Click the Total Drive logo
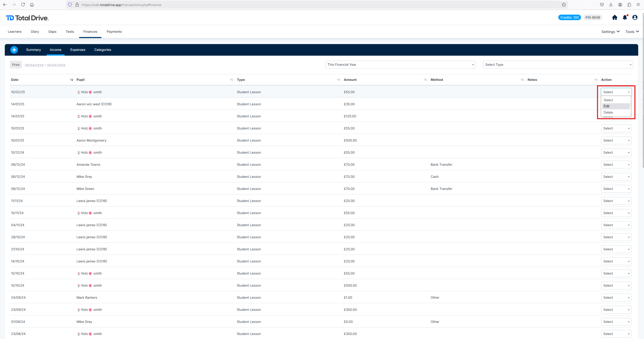The height and width of the screenshot is (339, 644). 27,18
